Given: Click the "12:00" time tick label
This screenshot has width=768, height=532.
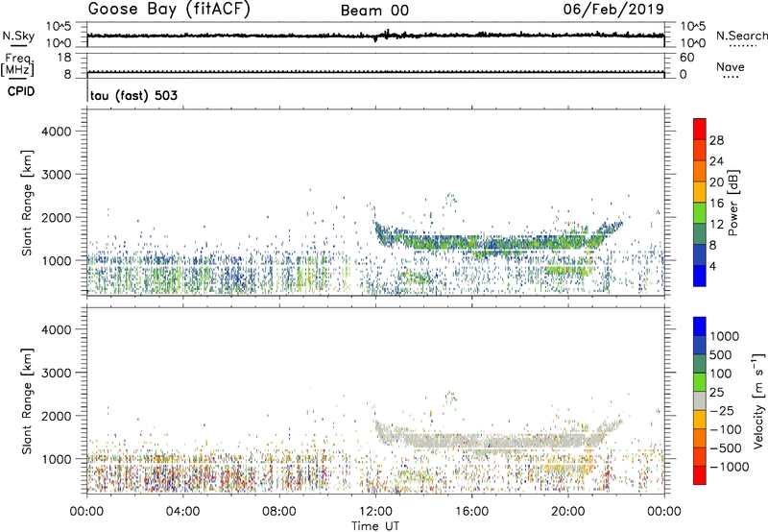Looking at the screenshot, I should click(375, 512).
